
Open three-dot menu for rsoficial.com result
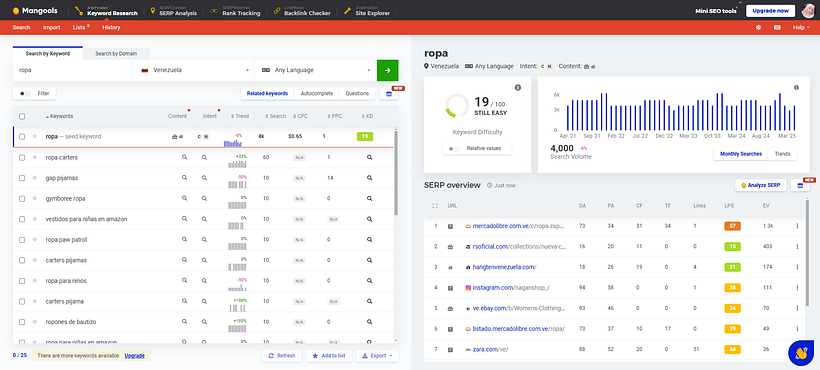pos(798,247)
